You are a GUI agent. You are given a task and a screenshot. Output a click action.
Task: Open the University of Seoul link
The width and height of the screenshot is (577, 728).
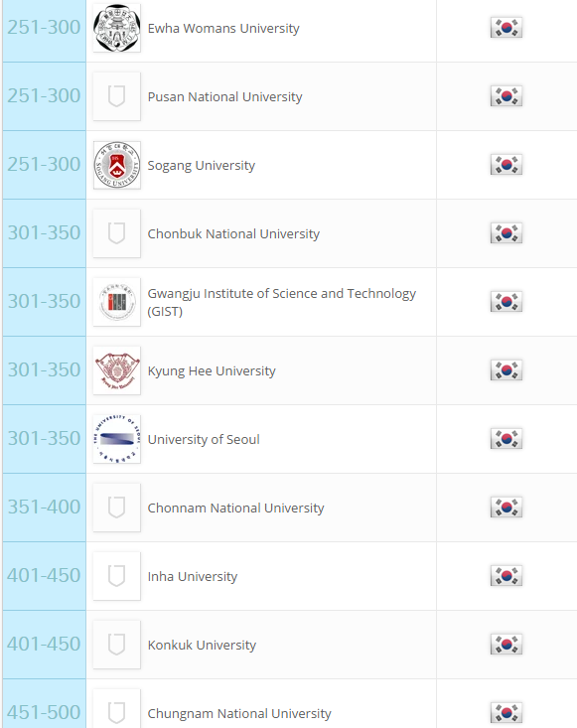[x=204, y=439]
